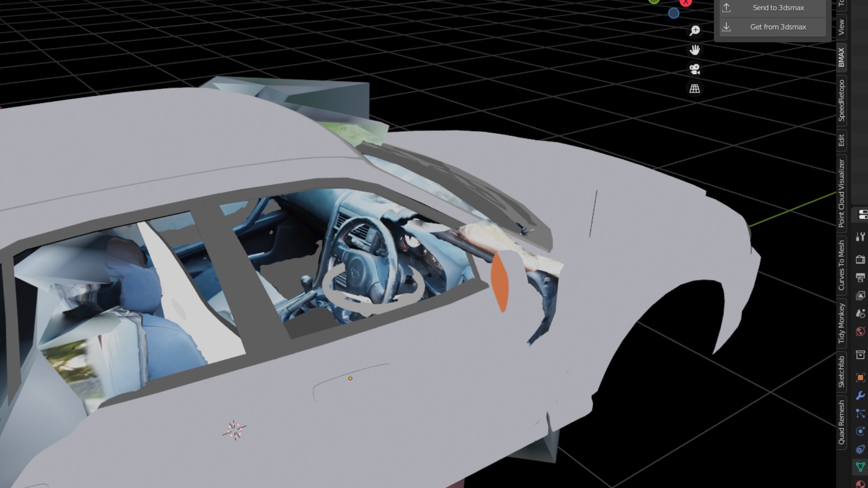This screenshot has height=488, width=868.
Task: Switch to Point Cloud Visualizer tab
Action: (x=841, y=193)
